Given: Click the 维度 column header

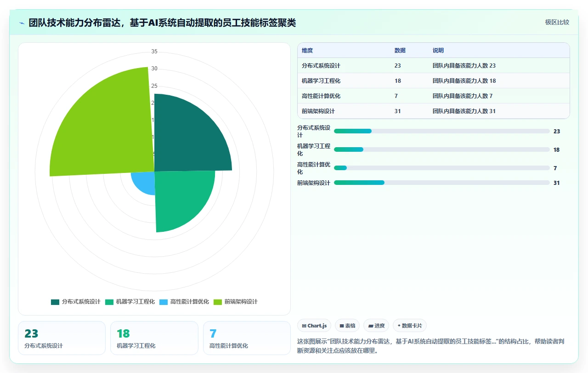Looking at the screenshot, I should pyautogui.click(x=307, y=51).
